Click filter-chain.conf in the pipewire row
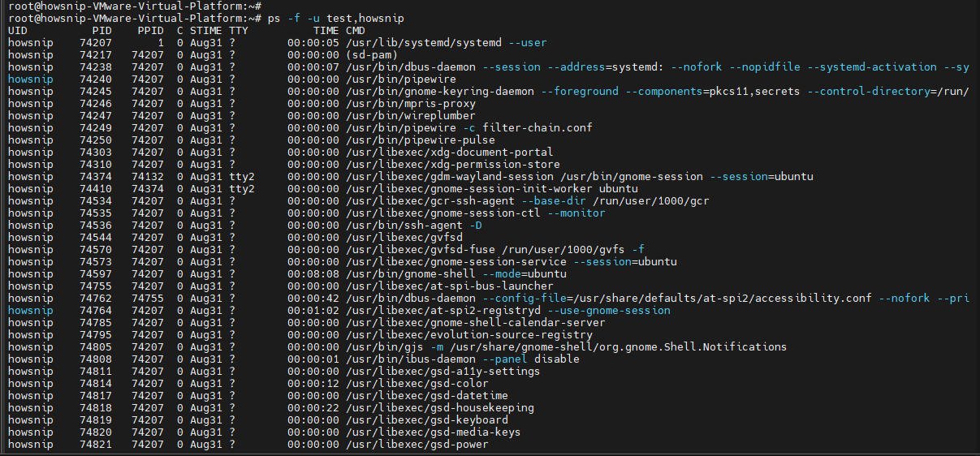This screenshot has width=980, height=456. click(537, 128)
